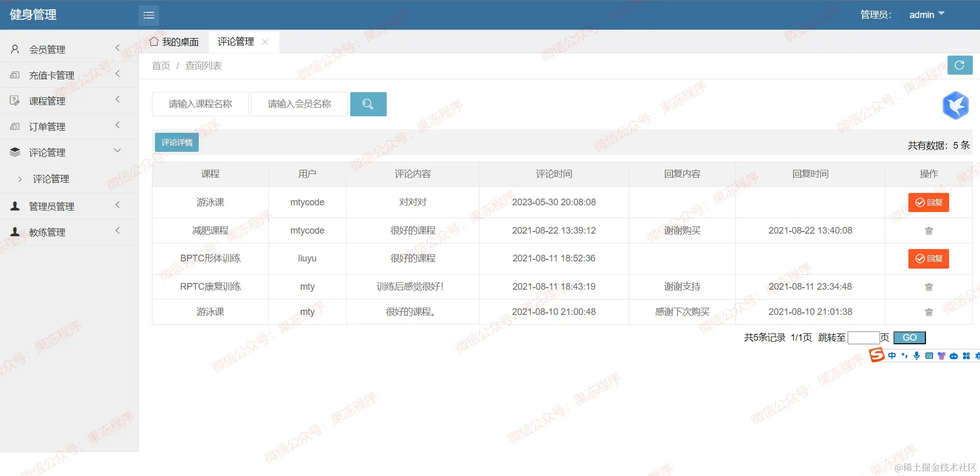This screenshot has height=476, width=980.
Task: Click the 评论详情 button
Action: [x=177, y=143]
